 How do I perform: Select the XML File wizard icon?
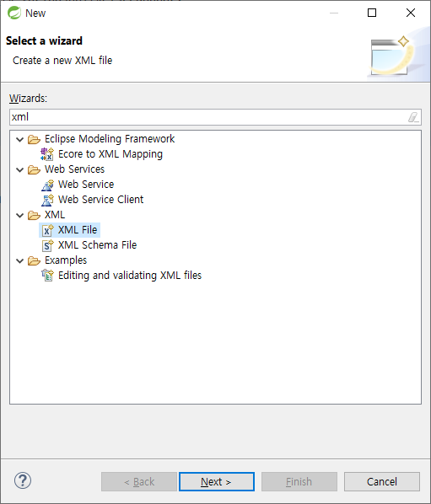point(47,230)
